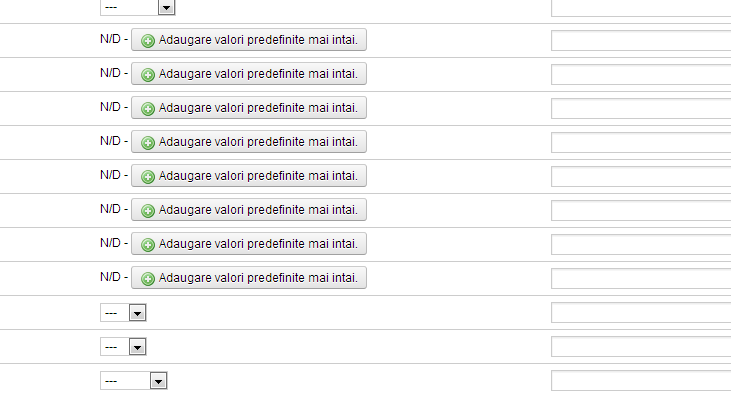Screen dimensions: 731x396
Task: Click green plus icon in seventh Adaugare row
Action: (x=148, y=245)
